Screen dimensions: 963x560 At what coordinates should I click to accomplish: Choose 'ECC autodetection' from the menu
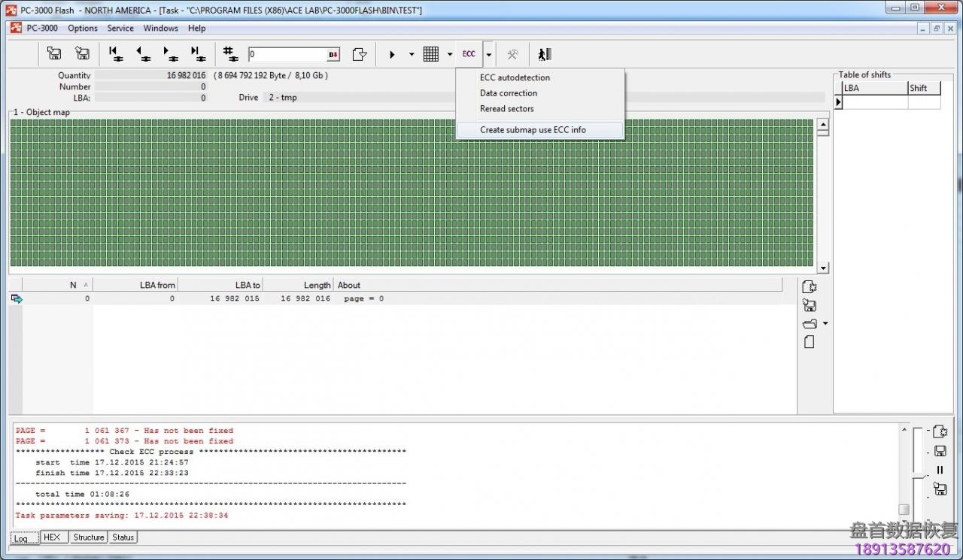[515, 77]
